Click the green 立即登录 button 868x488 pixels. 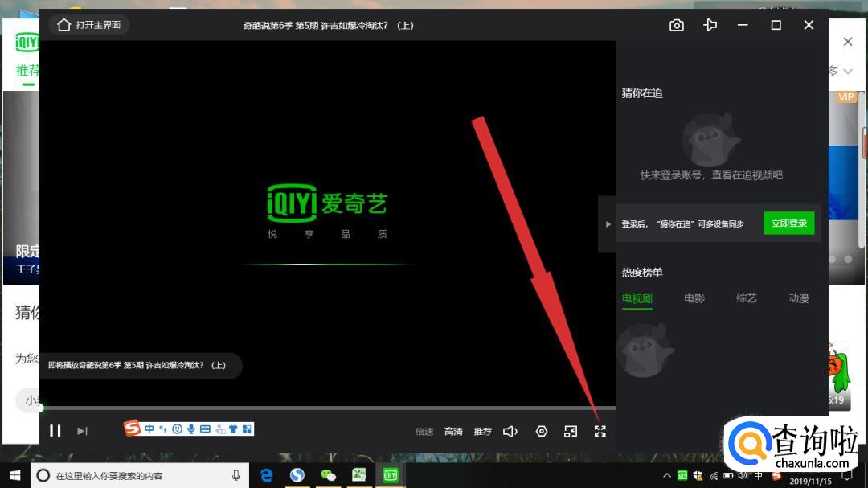pos(789,223)
